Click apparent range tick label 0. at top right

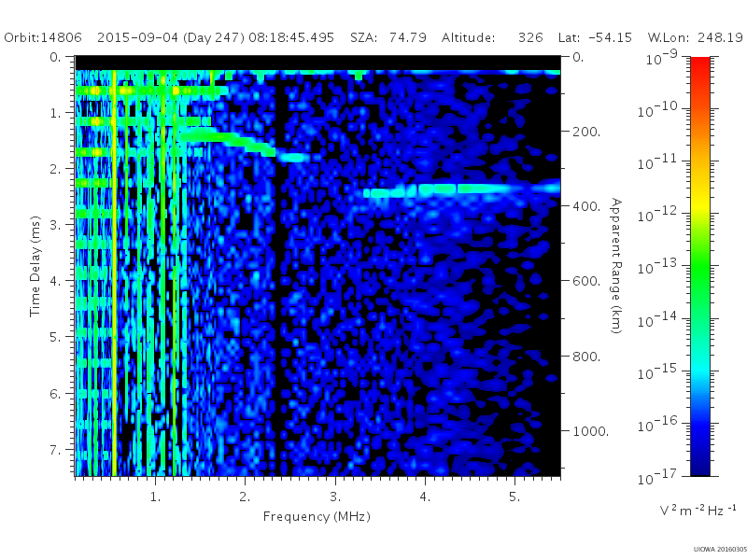point(578,58)
